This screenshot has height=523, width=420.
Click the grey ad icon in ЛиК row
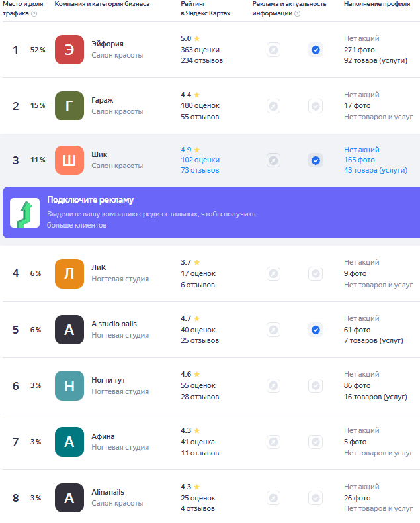tap(273, 274)
